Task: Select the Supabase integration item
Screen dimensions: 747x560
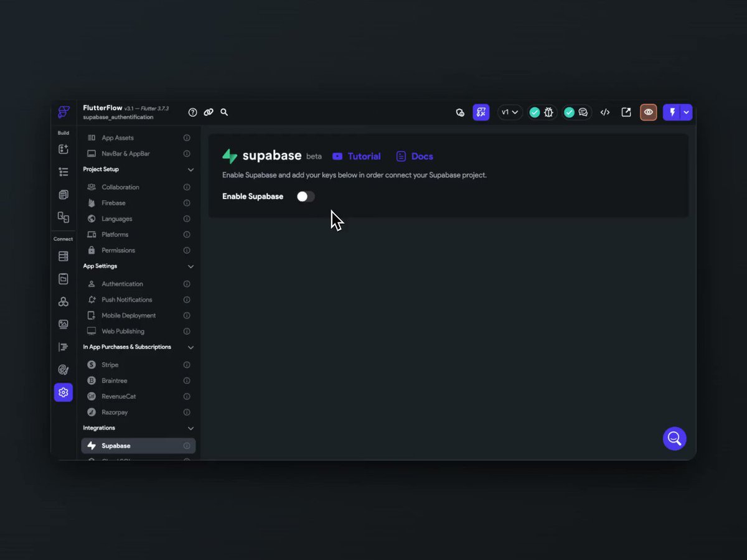Action: coord(138,446)
